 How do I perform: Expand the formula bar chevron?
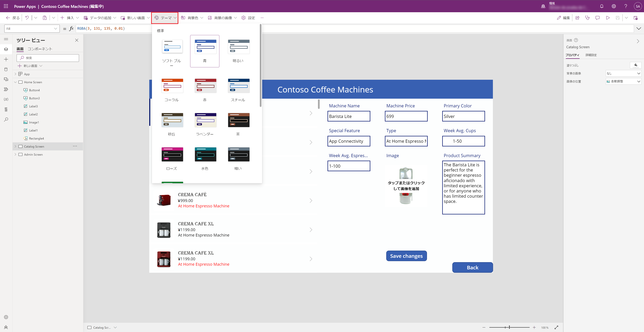click(638, 28)
